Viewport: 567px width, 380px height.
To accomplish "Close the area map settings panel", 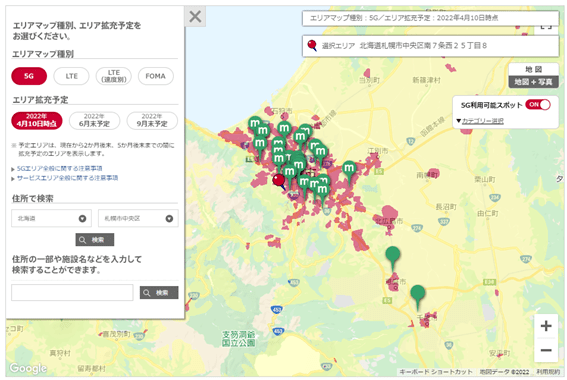I will (195, 16).
